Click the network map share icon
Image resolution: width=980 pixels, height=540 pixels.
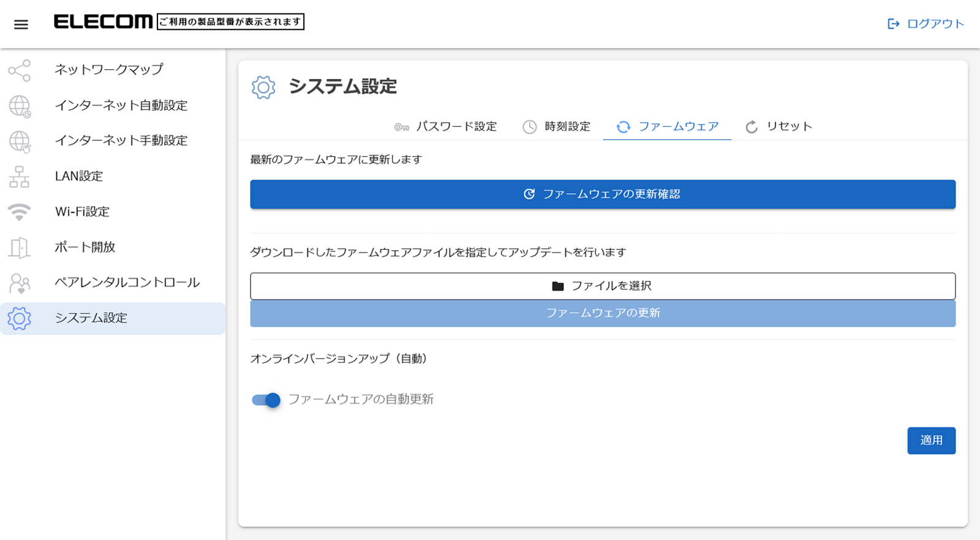[20, 70]
